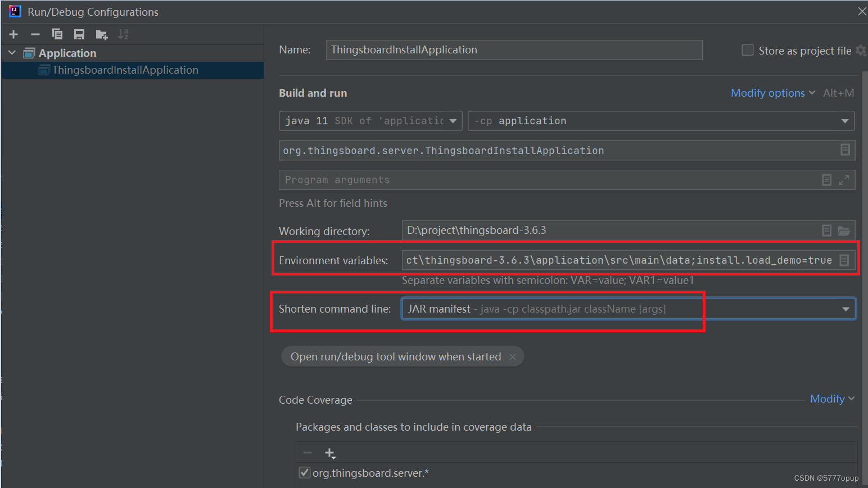868x488 pixels.
Task: Click the Press Alt for field hints text
Action: (x=333, y=203)
